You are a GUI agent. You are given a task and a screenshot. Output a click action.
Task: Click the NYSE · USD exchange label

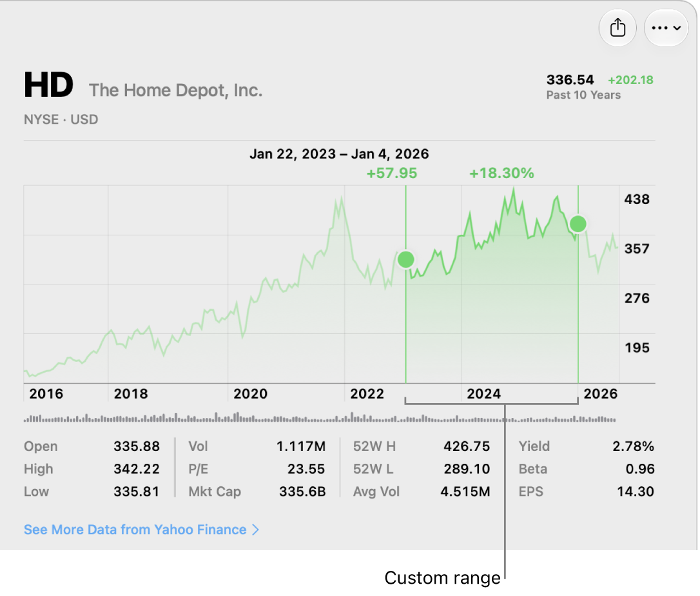pyautogui.click(x=61, y=119)
